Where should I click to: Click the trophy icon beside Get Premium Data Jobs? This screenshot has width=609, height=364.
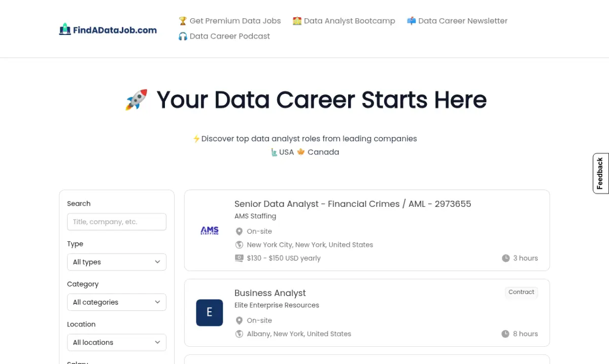[183, 21]
